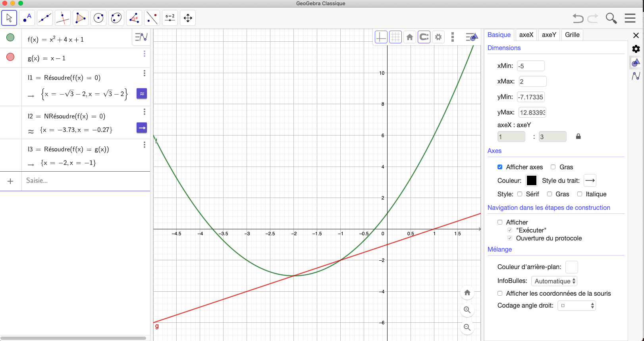
Task: Open the Codage angle droit dropdown
Action: pyautogui.click(x=577, y=306)
